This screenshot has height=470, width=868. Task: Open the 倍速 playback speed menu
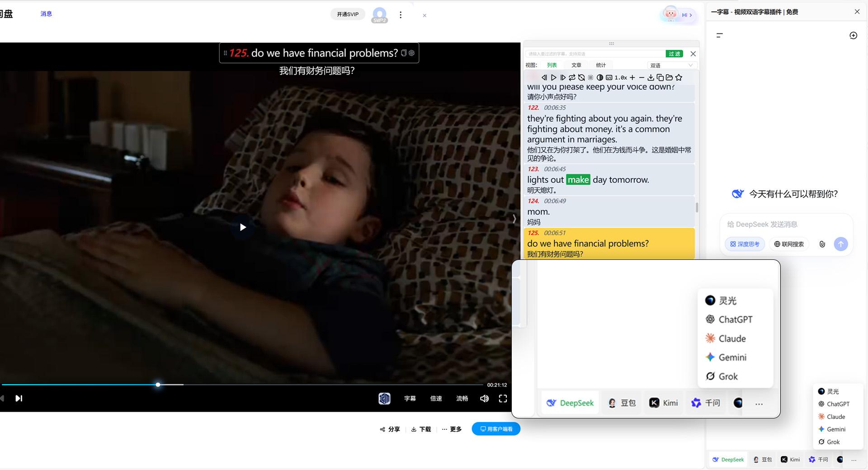(x=436, y=399)
